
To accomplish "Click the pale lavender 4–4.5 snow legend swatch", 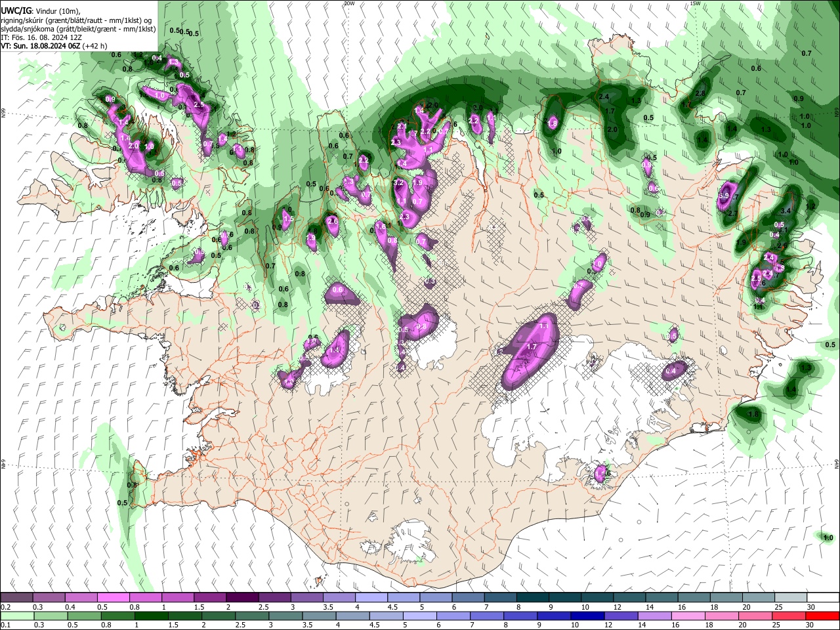I will click(x=371, y=597).
